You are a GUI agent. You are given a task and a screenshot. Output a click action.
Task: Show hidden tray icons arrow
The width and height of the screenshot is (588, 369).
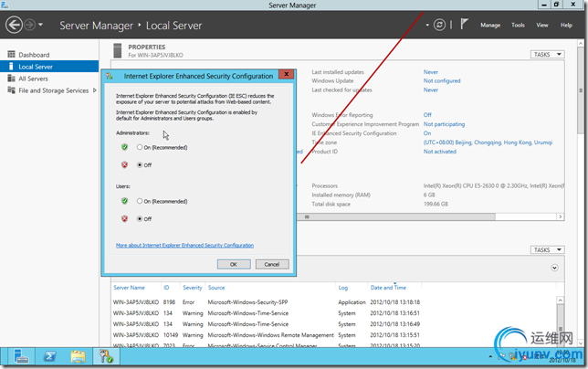coord(490,356)
